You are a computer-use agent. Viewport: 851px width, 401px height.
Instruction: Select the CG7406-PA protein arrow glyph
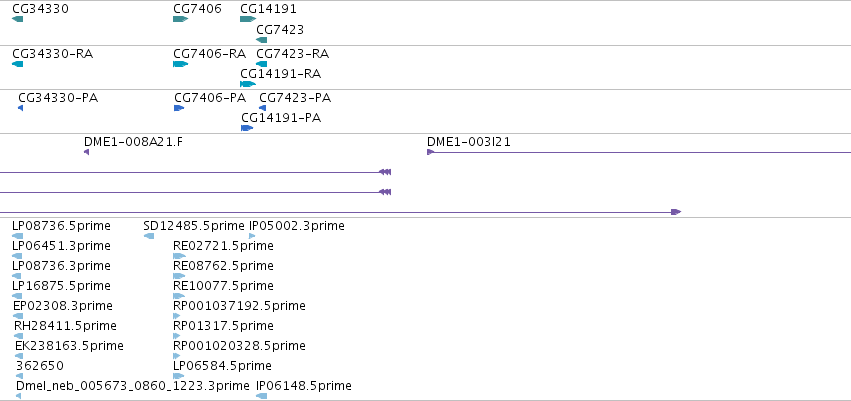click(x=179, y=108)
